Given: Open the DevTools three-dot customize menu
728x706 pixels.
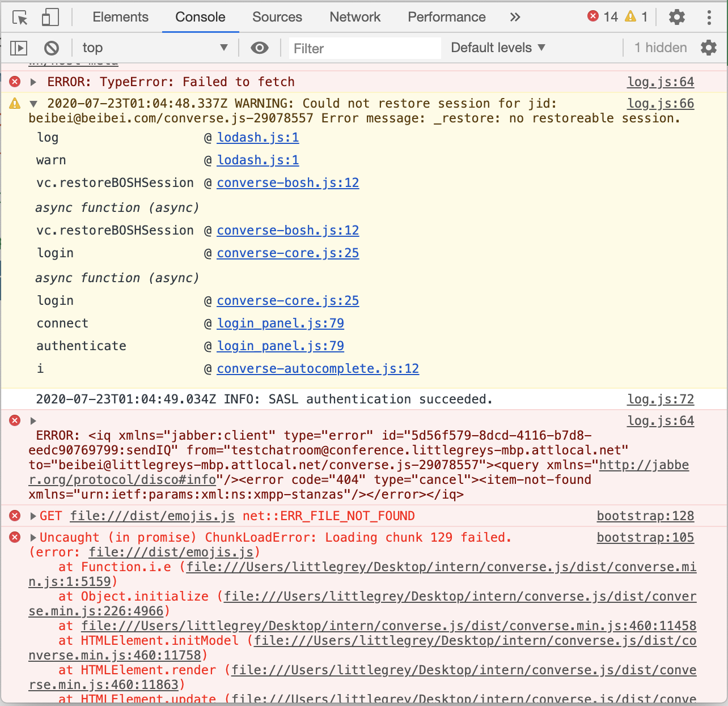Looking at the screenshot, I should 709,17.
